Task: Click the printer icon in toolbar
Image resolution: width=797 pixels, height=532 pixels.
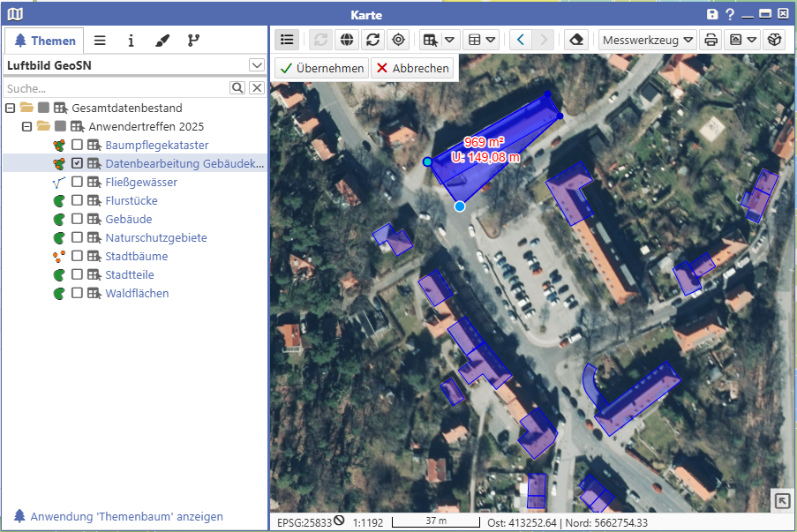Action: pyautogui.click(x=711, y=40)
